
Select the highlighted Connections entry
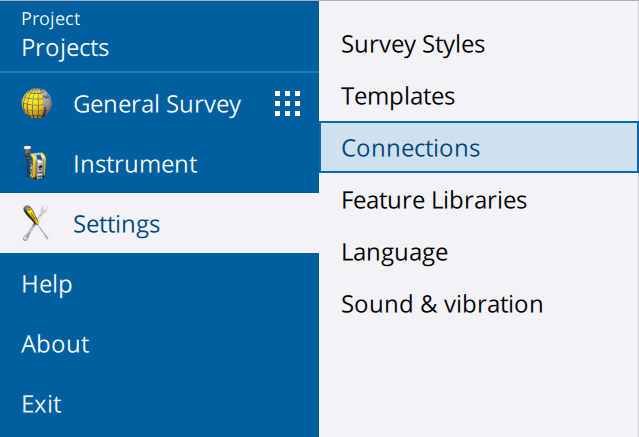click(x=411, y=148)
